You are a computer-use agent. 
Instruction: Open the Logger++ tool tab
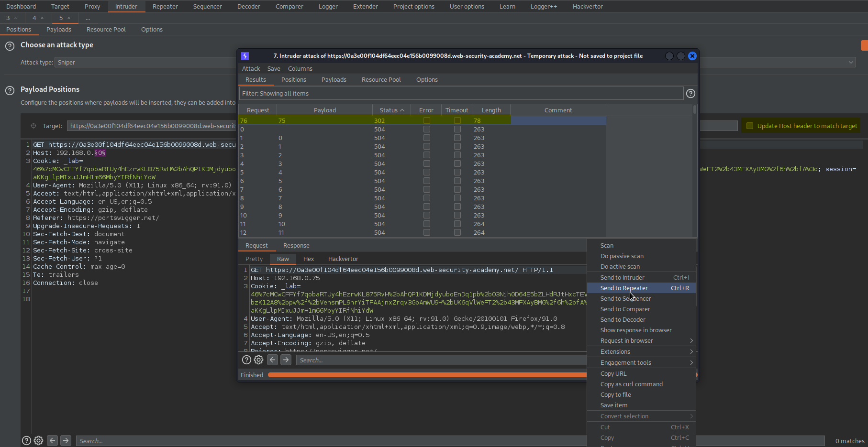click(x=544, y=6)
